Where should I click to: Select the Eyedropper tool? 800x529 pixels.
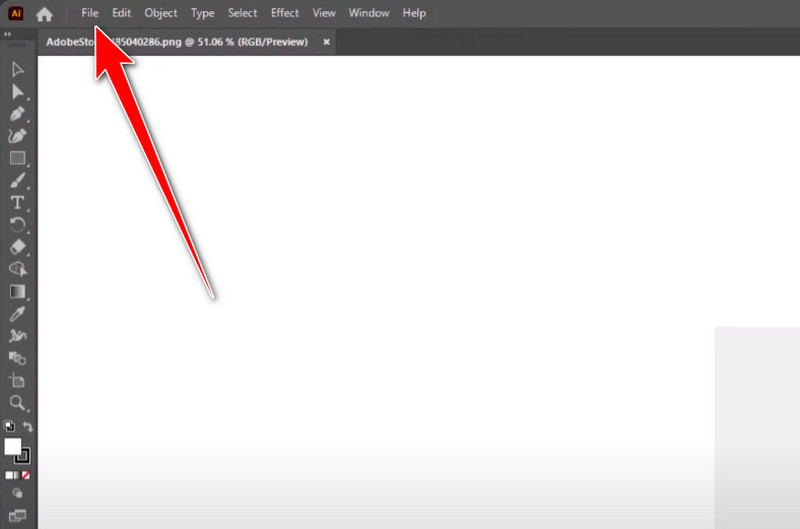[x=17, y=314]
